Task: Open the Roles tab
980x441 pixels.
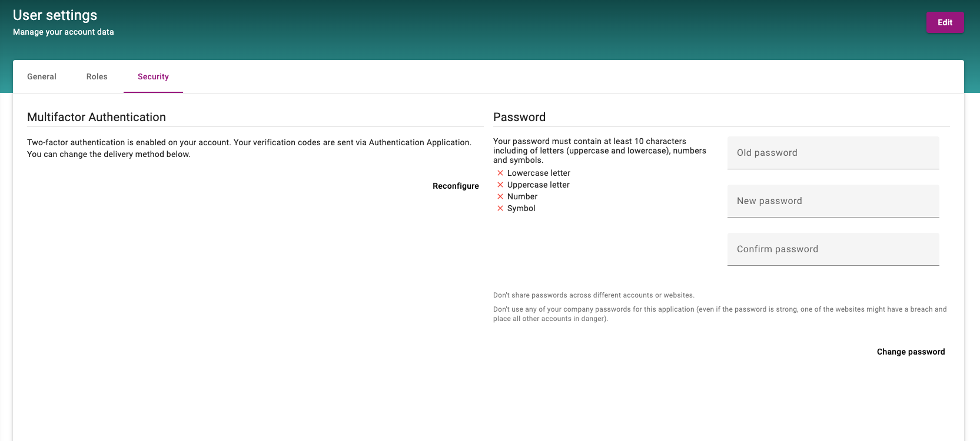Action: pos(97,76)
